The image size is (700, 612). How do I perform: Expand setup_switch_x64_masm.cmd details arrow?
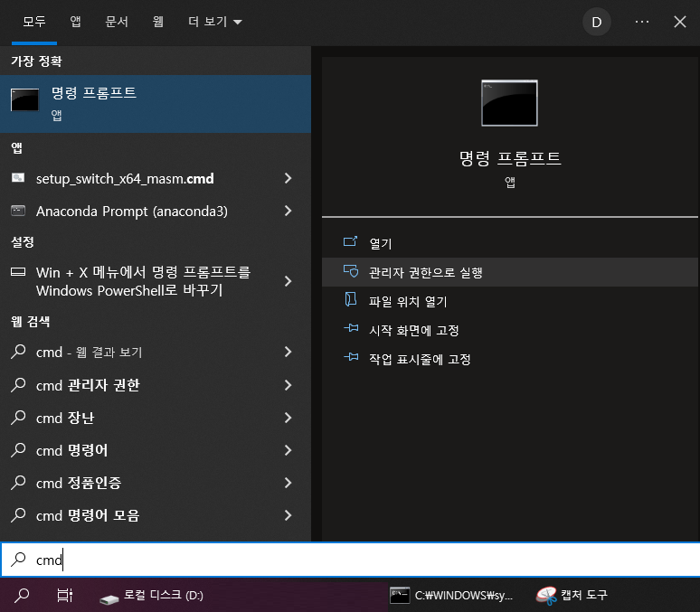[x=288, y=179]
